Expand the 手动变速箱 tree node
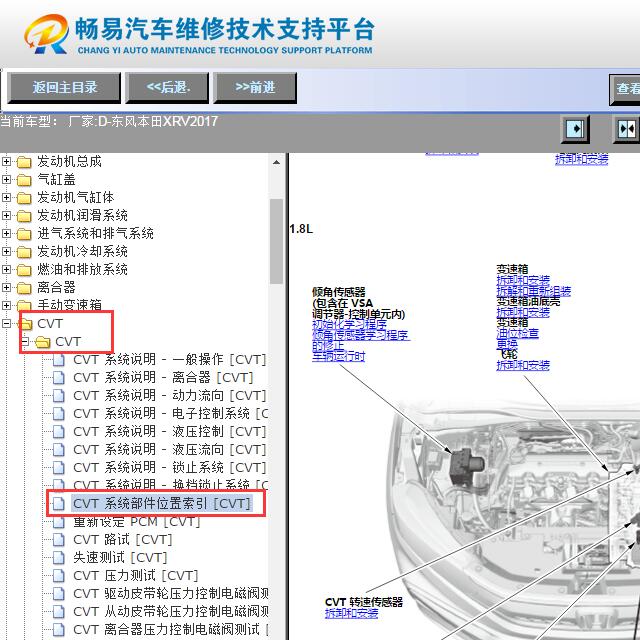The height and width of the screenshot is (640, 640). pyautogui.click(x=6, y=305)
